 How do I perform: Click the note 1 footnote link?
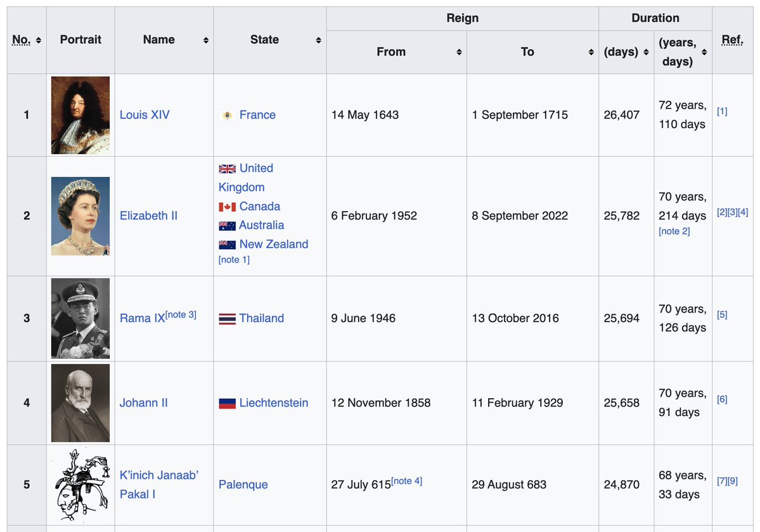(x=234, y=259)
